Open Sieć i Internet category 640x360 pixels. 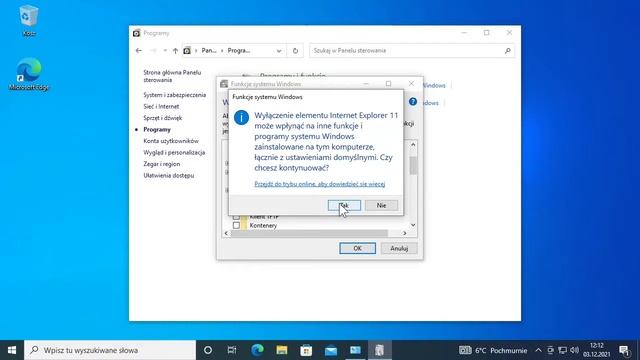click(161, 107)
